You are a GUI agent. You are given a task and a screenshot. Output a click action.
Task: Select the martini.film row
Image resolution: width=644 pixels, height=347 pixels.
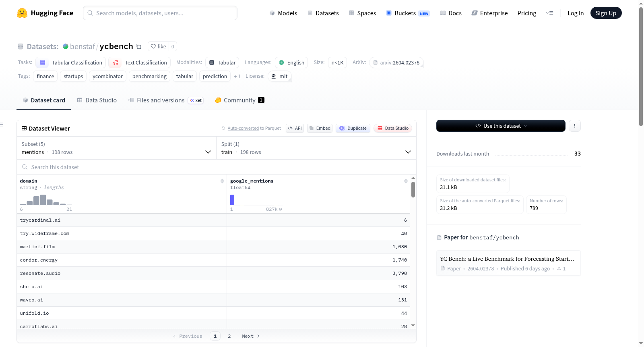point(213,247)
